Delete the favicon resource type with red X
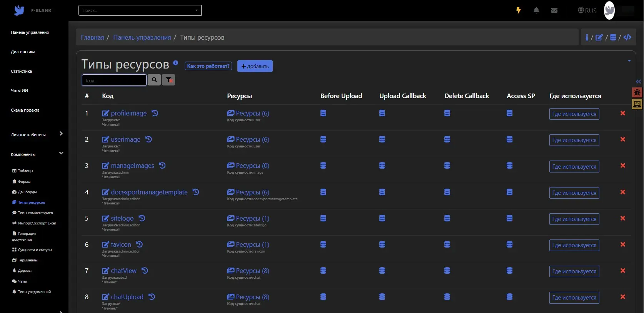Image resolution: width=644 pixels, height=313 pixels. click(x=623, y=244)
